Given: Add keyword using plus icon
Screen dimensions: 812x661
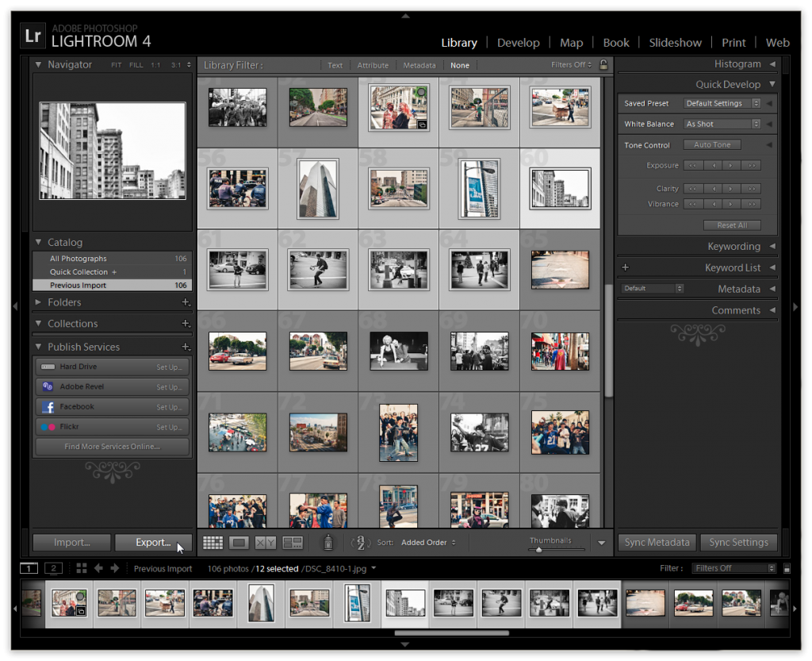Looking at the screenshot, I should (x=625, y=267).
